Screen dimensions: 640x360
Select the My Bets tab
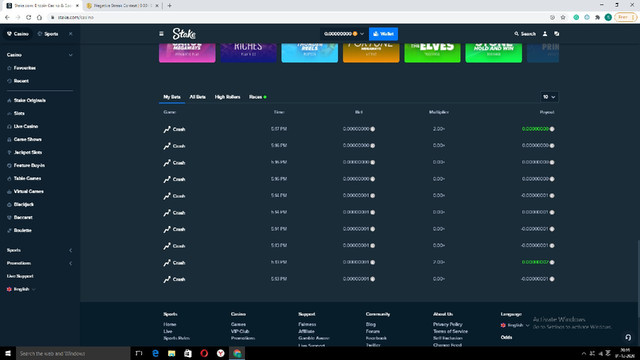[172, 97]
